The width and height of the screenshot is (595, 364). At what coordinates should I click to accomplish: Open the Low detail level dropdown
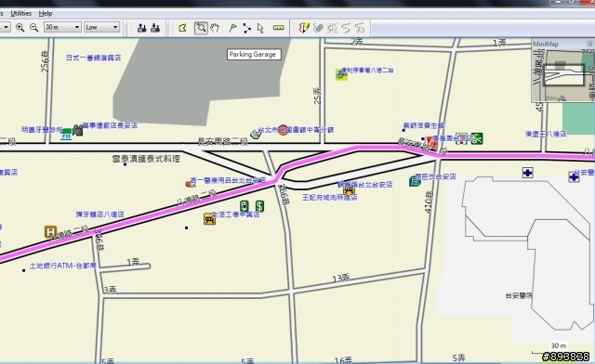pyautogui.click(x=101, y=27)
